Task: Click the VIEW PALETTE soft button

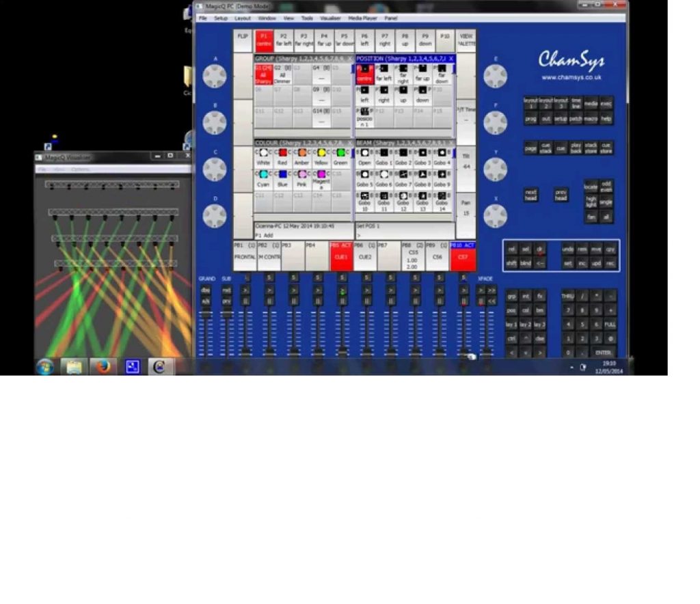Action: [466, 40]
